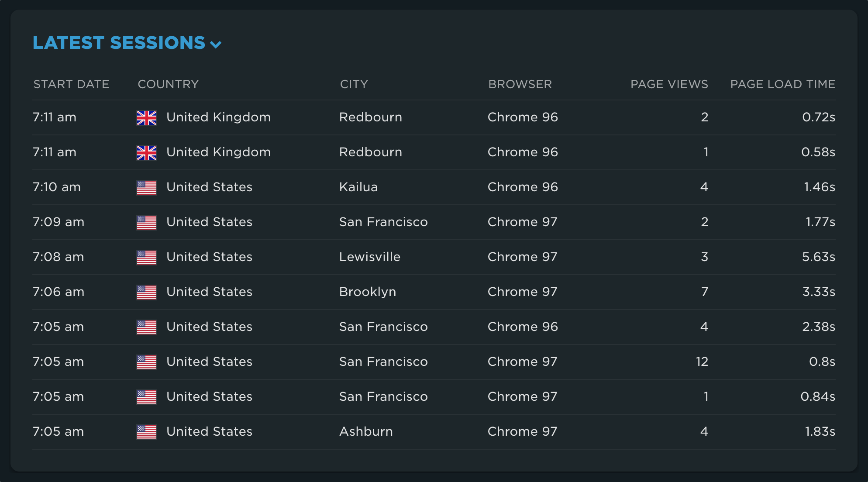Select the Brooklyn city cell
Image resolution: width=868 pixels, height=482 pixels.
pyautogui.click(x=368, y=292)
